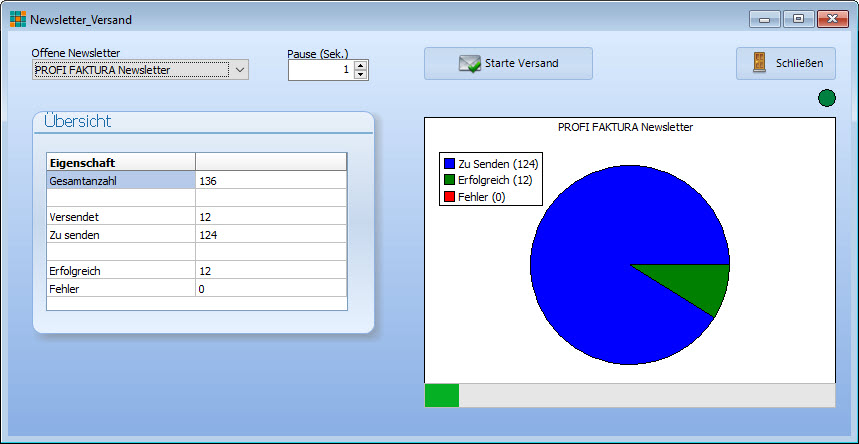The width and height of the screenshot is (859, 444).
Task: Click into the Pause (Sek.) input field
Action: (x=321, y=70)
